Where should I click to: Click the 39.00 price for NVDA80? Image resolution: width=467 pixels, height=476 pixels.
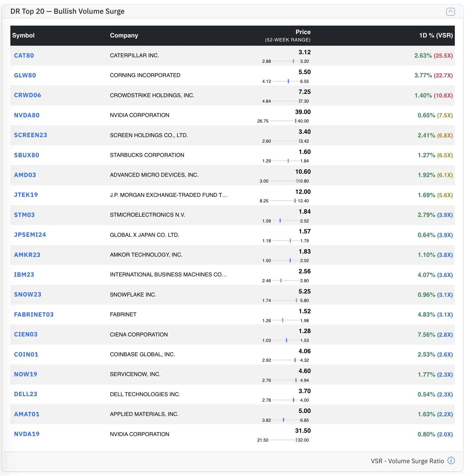(x=303, y=112)
